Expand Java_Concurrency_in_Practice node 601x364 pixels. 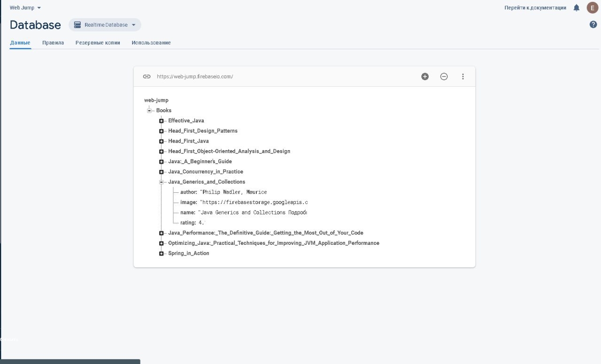coord(161,172)
